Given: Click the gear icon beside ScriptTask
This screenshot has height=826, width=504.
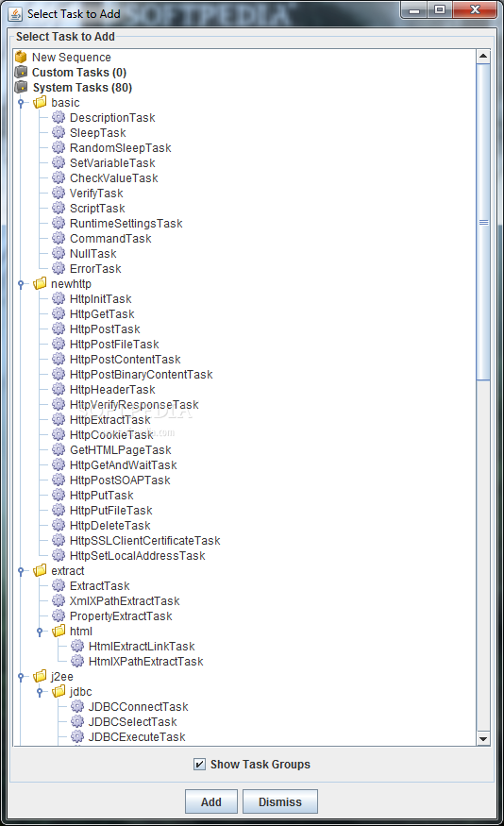Looking at the screenshot, I should pyautogui.click(x=59, y=208).
